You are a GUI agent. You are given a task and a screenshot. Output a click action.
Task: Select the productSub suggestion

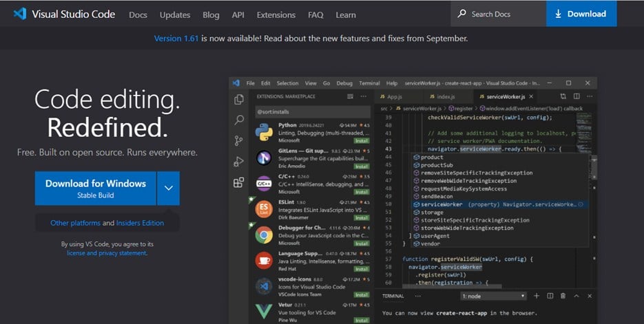[499, 165]
